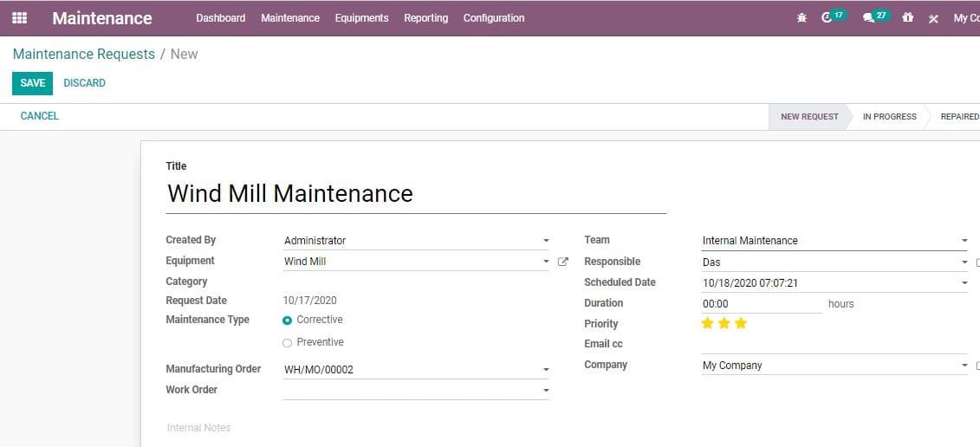Screen dimensions: 980x447
Task: Expand the Created By dropdown
Action: (546, 241)
